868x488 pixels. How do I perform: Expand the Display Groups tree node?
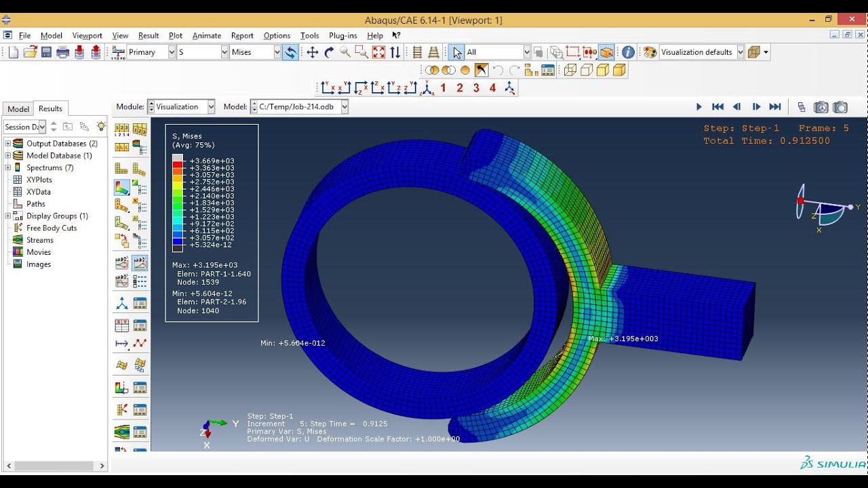click(x=8, y=216)
